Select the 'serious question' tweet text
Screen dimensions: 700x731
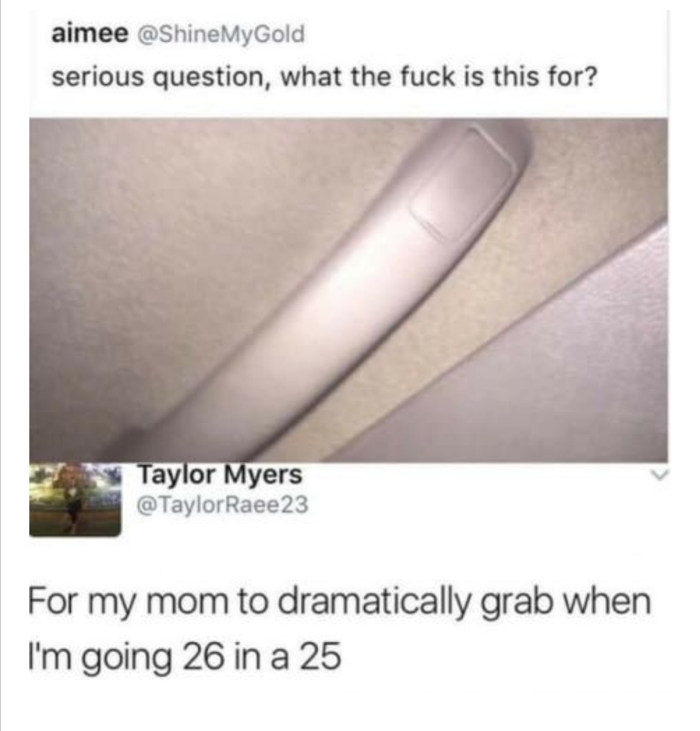pyautogui.click(x=323, y=76)
